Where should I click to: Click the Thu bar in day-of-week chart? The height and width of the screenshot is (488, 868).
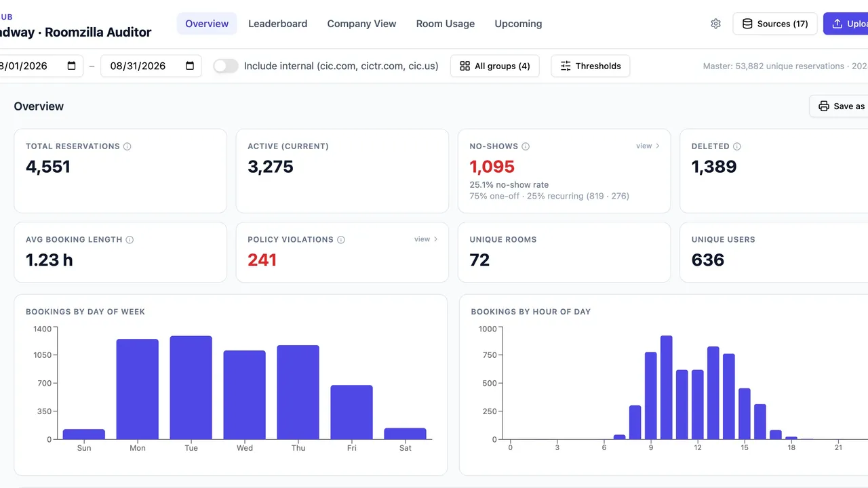(x=298, y=392)
